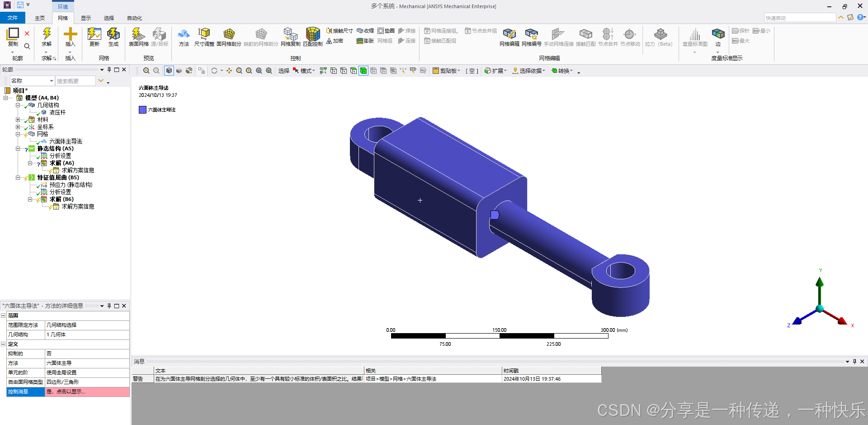868x425 pixels.
Task: Toggle the Vertex selection filter icon
Action: click(334, 71)
